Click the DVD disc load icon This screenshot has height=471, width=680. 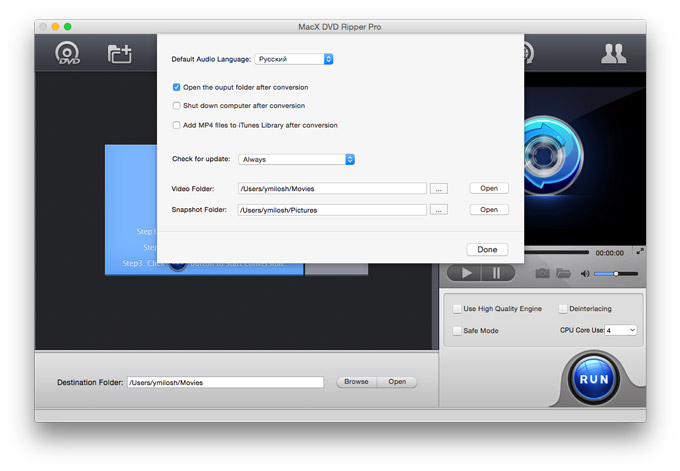(x=68, y=55)
